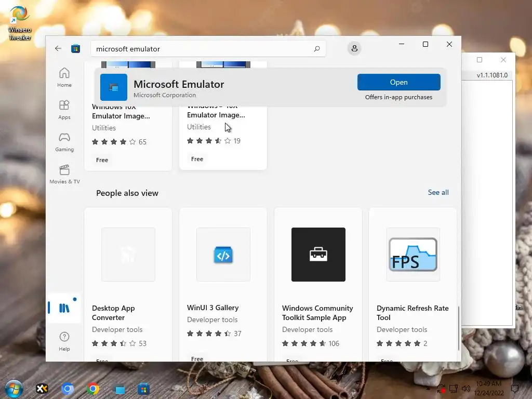Click the vertical scrollbar in Store window
Image resolution: width=532 pixels, height=399 pixels.
point(458,328)
